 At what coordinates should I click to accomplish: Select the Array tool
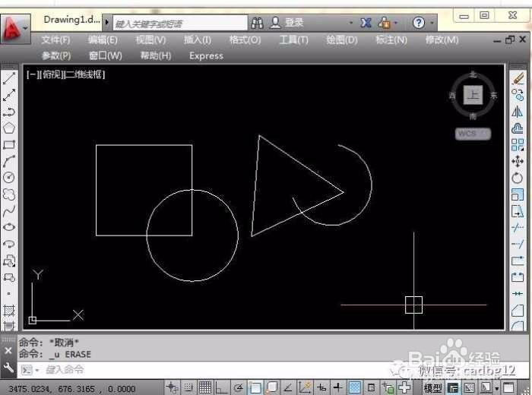click(x=518, y=145)
